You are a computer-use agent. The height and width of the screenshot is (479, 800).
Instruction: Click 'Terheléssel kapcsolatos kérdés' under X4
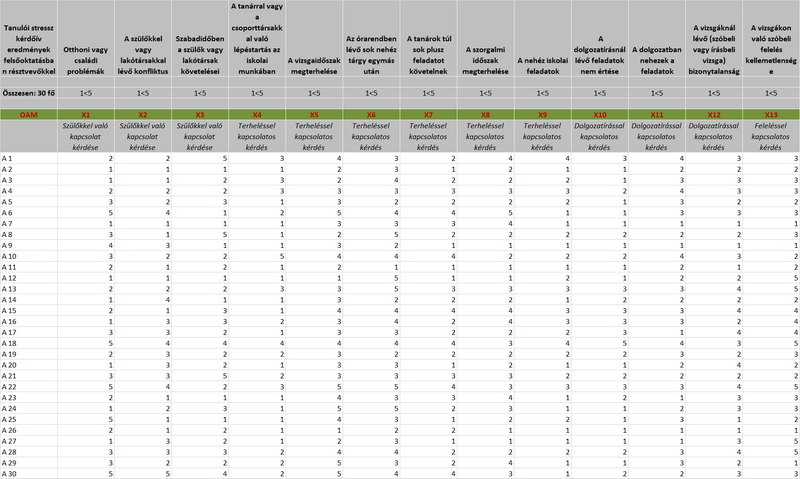point(257,136)
